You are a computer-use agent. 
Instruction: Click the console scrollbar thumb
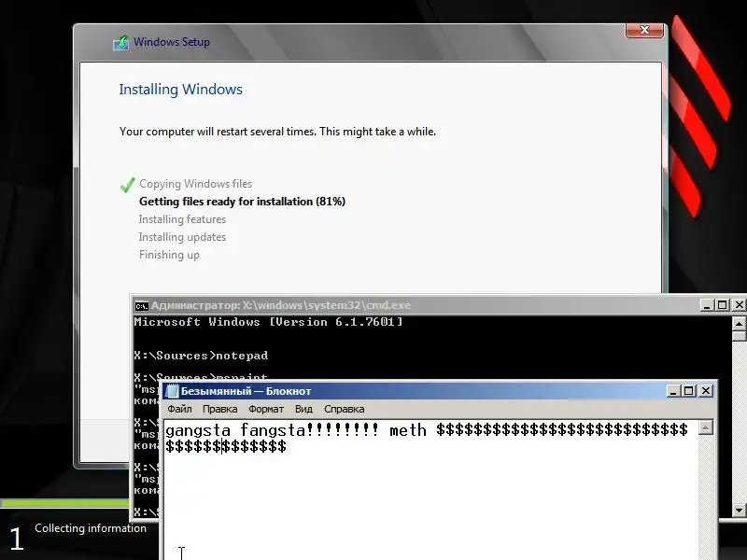[739, 336]
